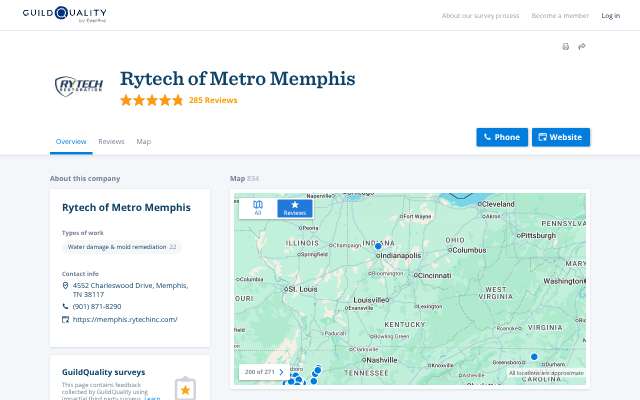Click the (901) 871-8290 phone number
The height and width of the screenshot is (400, 640).
tap(97, 306)
